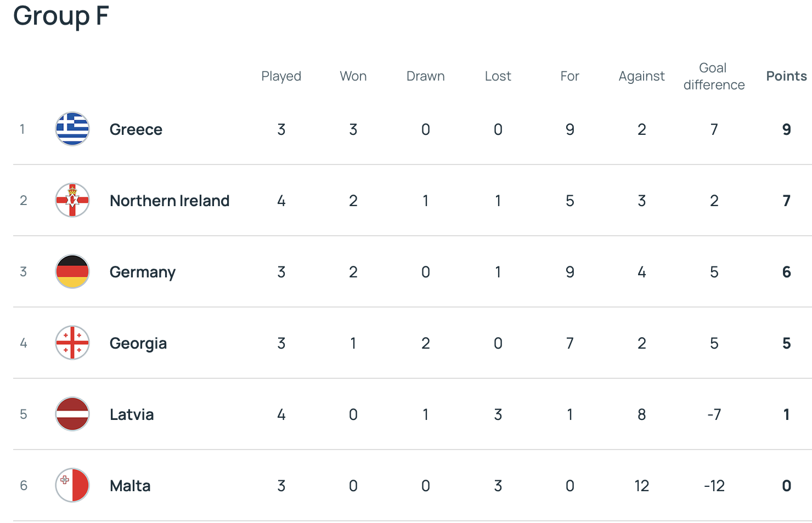Click the Latvia flag icon
This screenshot has width=812, height=523.
pos(72,414)
